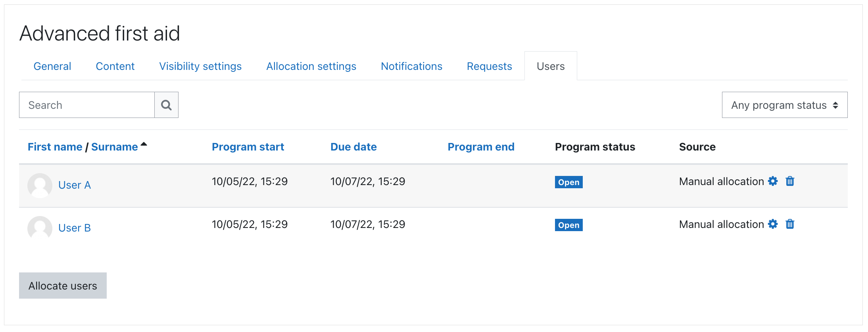Focus the Search text field
This screenshot has width=868, height=332.
pos(87,105)
